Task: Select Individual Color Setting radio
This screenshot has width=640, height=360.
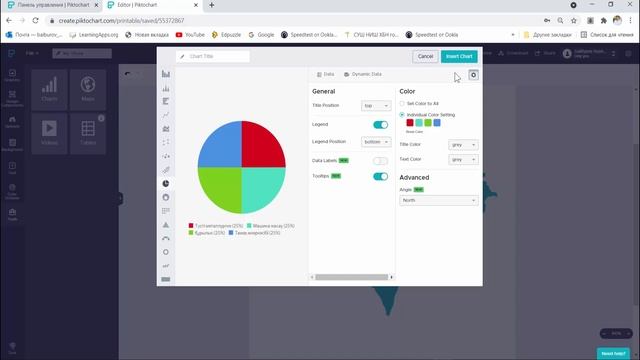Action: [x=402, y=115]
